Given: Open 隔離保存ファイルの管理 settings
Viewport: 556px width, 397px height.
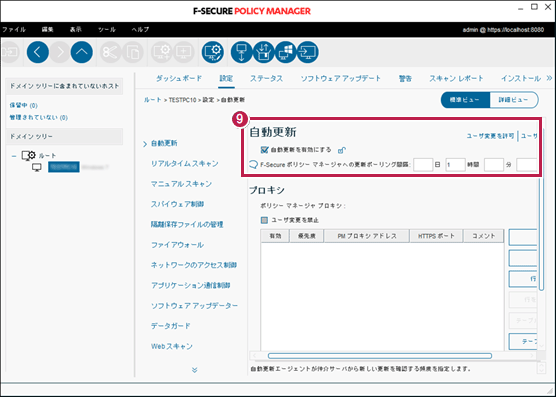Looking at the screenshot, I should click(x=187, y=224).
